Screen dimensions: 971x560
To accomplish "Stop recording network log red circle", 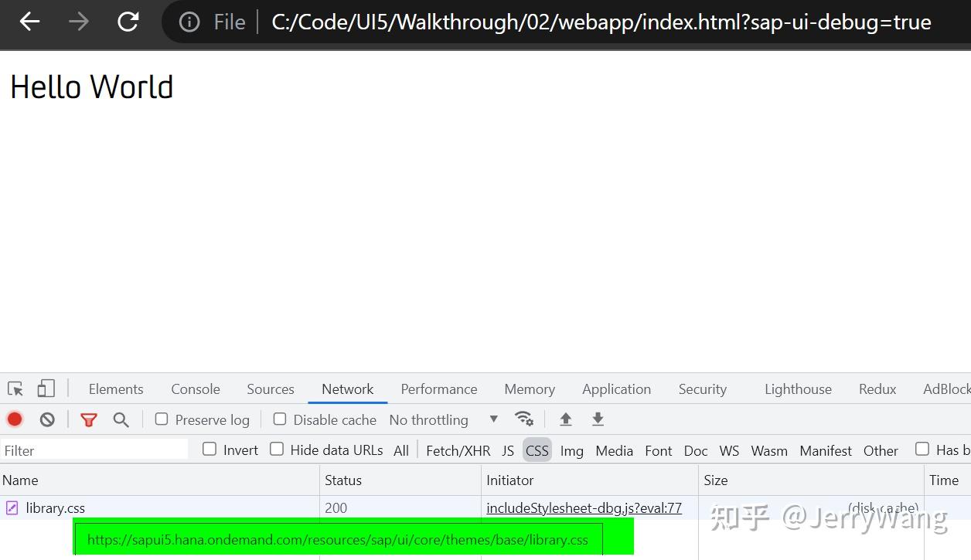I will (x=14, y=419).
